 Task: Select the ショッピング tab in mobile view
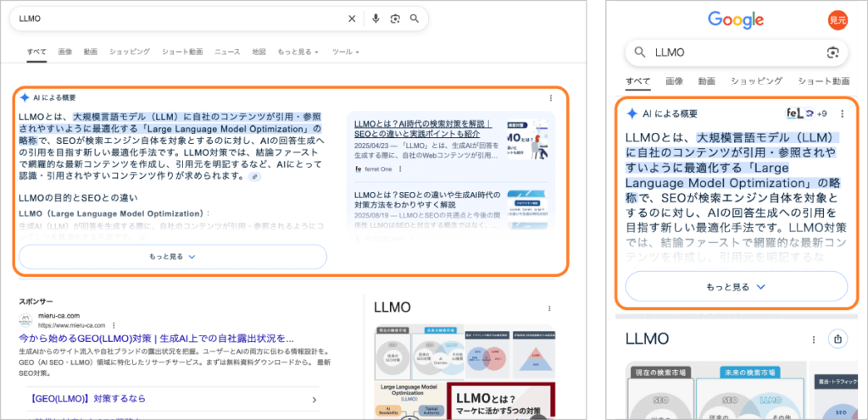[756, 81]
